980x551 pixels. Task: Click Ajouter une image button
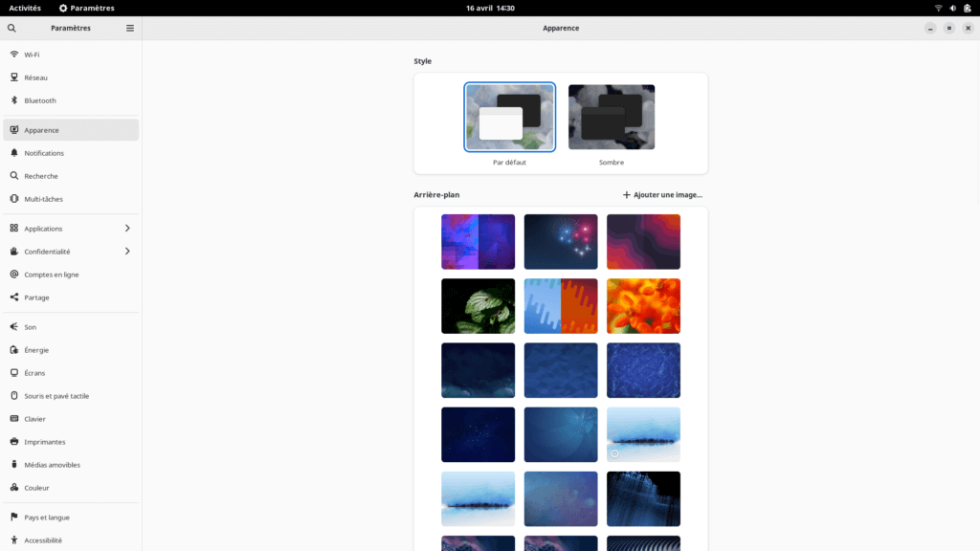pos(662,195)
